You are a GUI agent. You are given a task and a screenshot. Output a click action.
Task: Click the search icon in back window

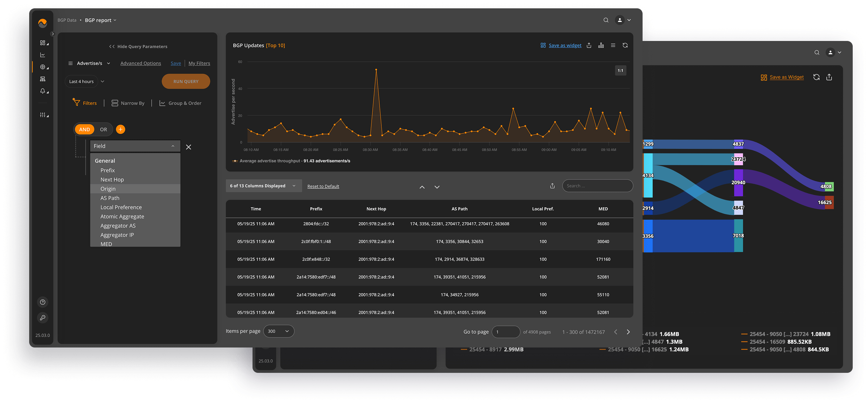[x=817, y=52]
